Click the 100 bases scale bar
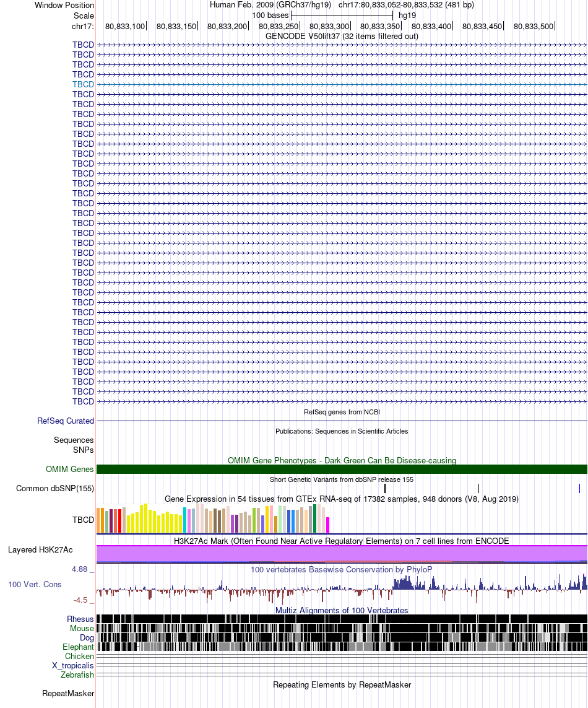This screenshot has width=588, height=708. click(342, 15)
